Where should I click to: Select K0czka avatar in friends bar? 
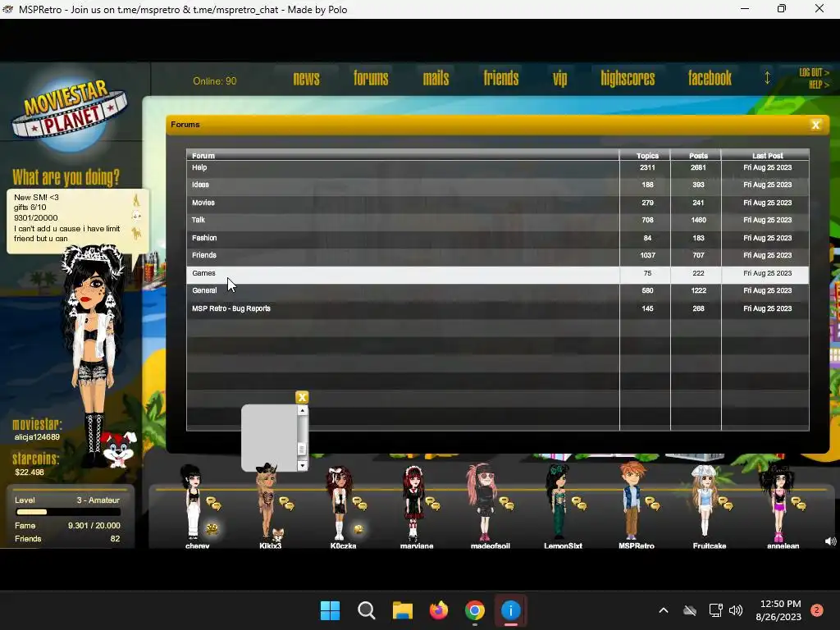tap(339, 503)
